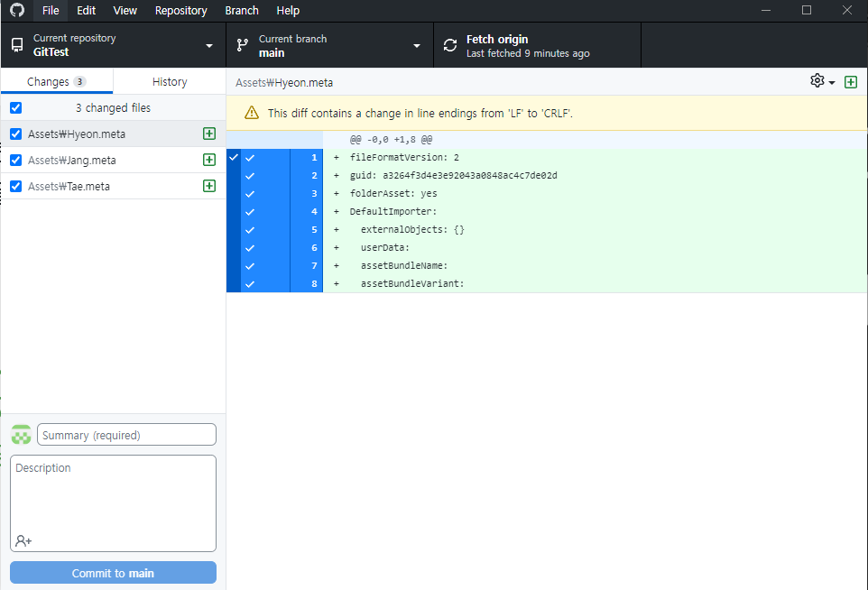The image size is (868, 590).
Task: Minimize the GitHub Desktop window
Action: coord(766,11)
